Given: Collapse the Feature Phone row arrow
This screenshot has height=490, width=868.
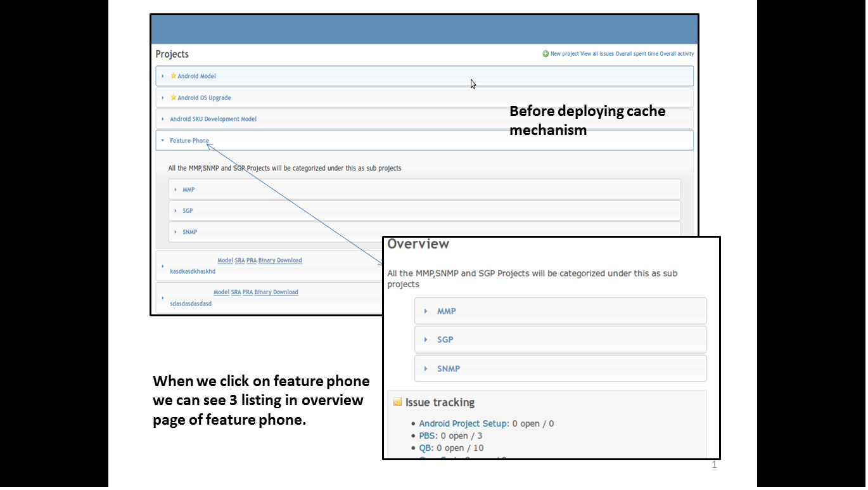Looking at the screenshot, I should point(163,141).
